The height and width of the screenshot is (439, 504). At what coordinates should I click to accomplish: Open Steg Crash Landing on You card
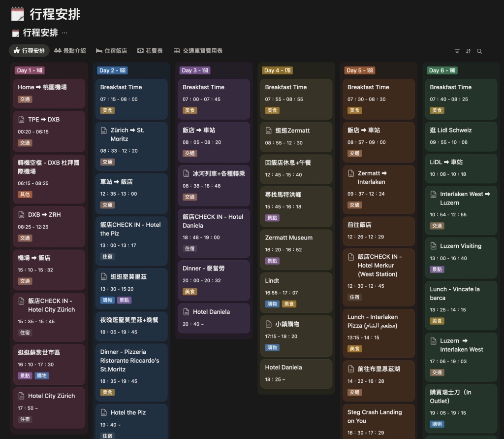[378, 422]
